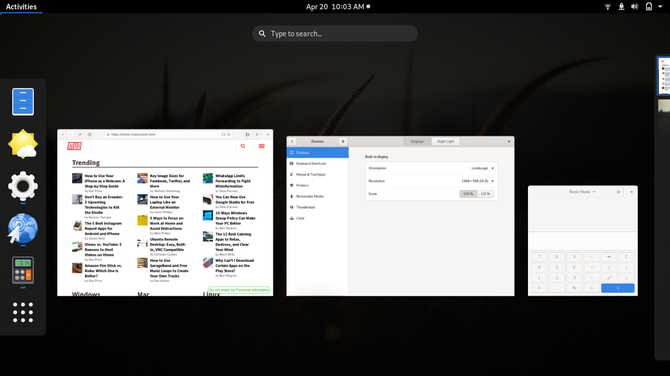Image resolution: width=670 pixels, height=376 pixels.
Task: Open the Basic Mode dropdown in Calculator
Action: click(582, 192)
